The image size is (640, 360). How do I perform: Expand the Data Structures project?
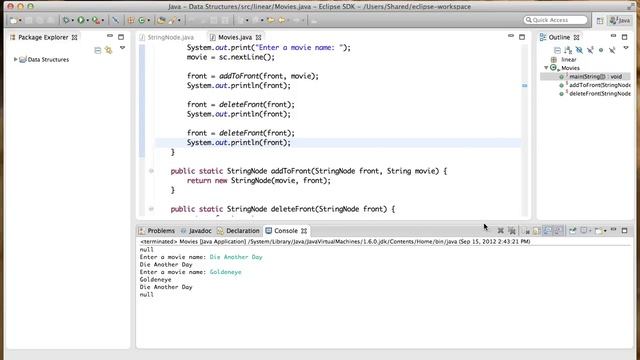point(16,59)
